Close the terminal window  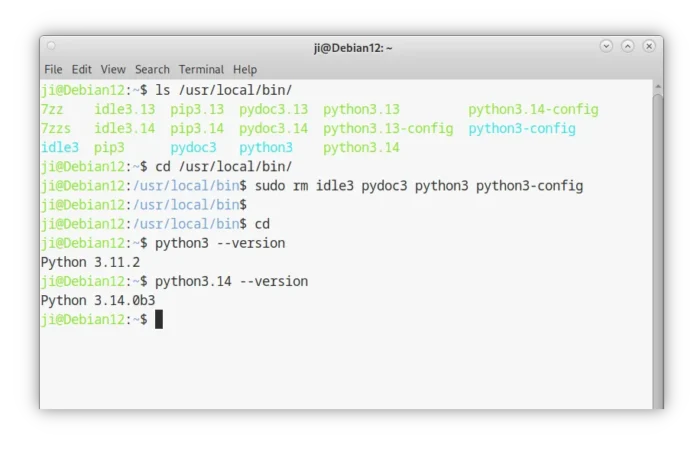click(x=649, y=46)
